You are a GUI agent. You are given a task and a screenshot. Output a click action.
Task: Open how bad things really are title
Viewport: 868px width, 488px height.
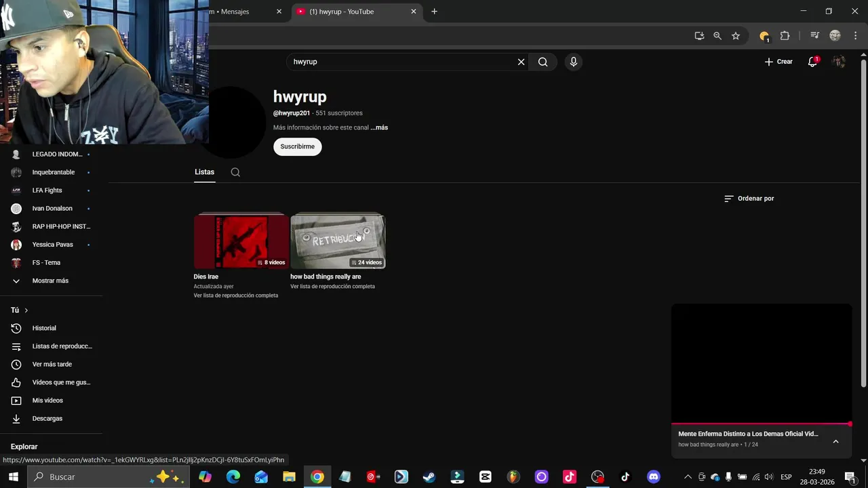[x=325, y=277]
